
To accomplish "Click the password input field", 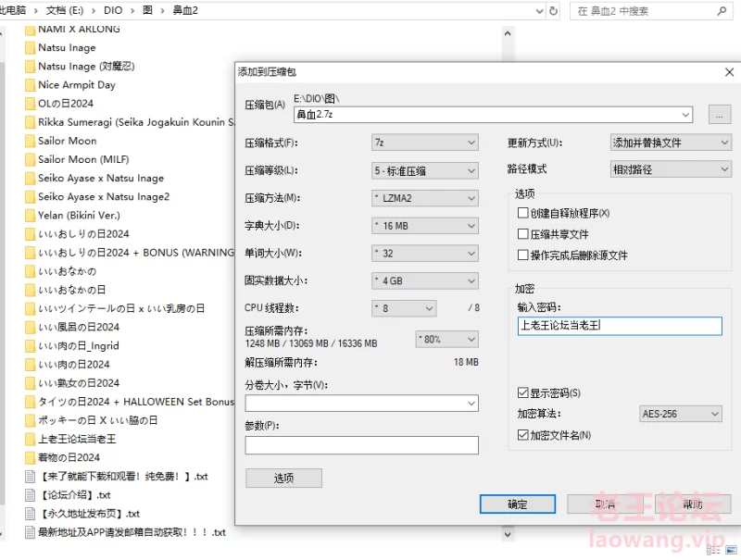I will click(x=620, y=326).
